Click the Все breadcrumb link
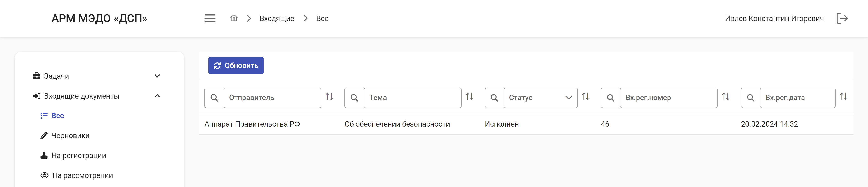This screenshot has width=868, height=187. point(322,19)
